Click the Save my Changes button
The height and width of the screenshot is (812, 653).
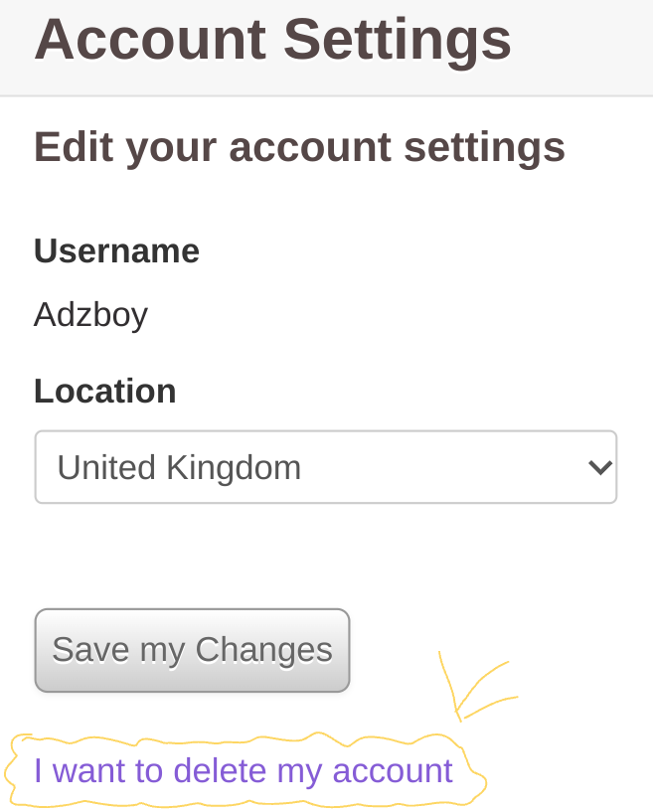[191, 650]
